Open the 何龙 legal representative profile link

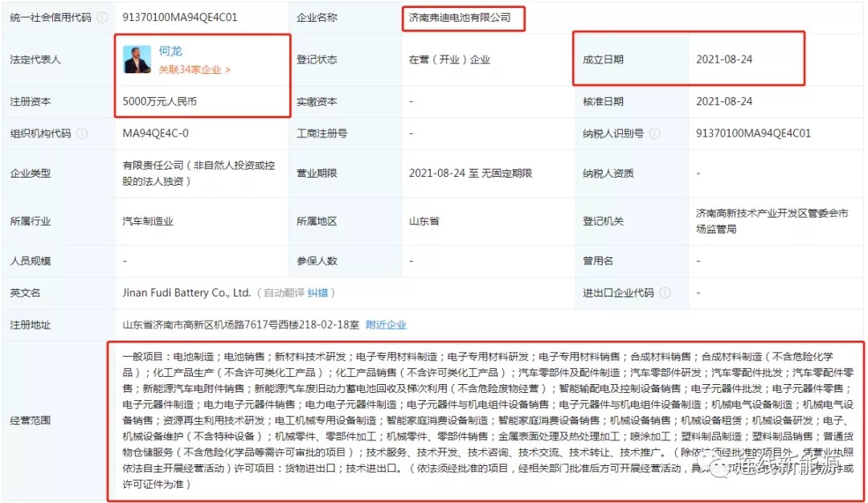[171, 51]
